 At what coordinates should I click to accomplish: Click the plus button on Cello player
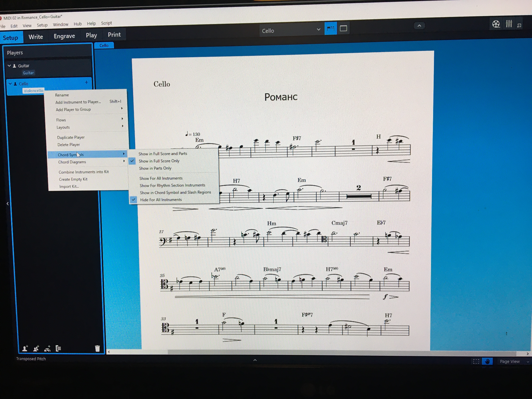tap(86, 82)
